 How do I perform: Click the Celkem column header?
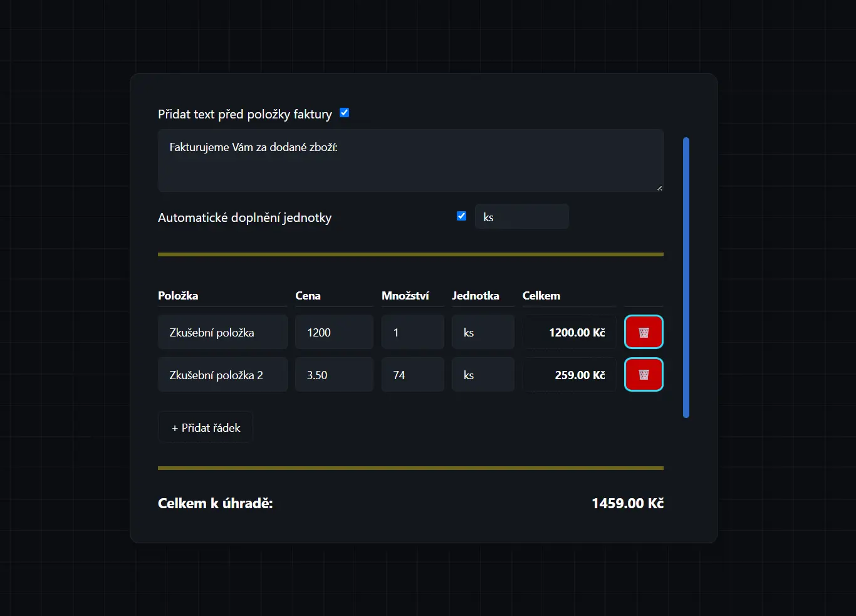coord(541,296)
